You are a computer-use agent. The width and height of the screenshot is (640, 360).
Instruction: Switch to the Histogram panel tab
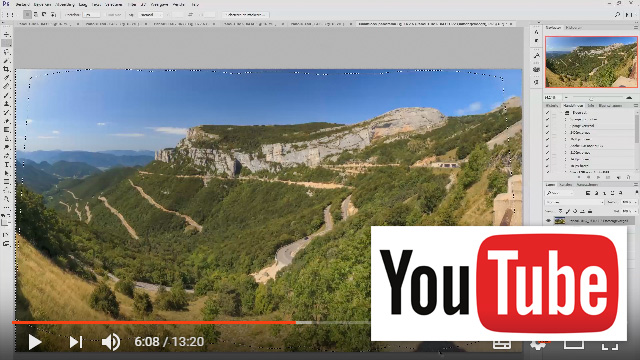[573, 28]
